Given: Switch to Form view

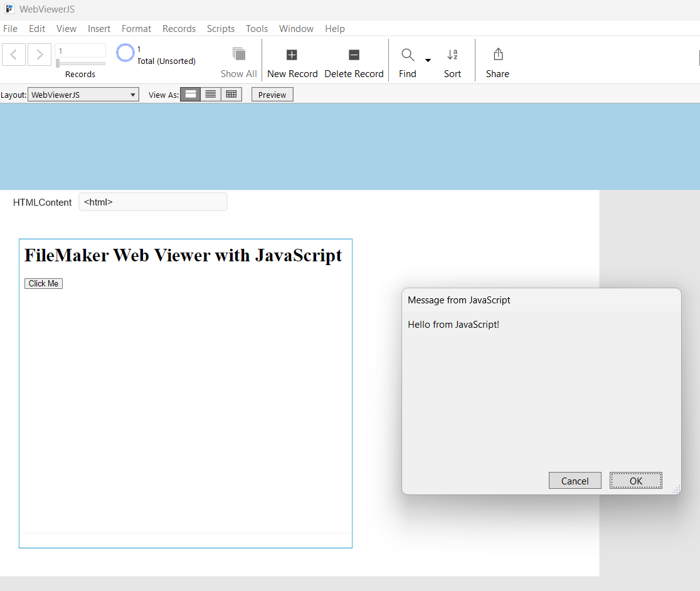Looking at the screenshot, I should tap(191, 95).
